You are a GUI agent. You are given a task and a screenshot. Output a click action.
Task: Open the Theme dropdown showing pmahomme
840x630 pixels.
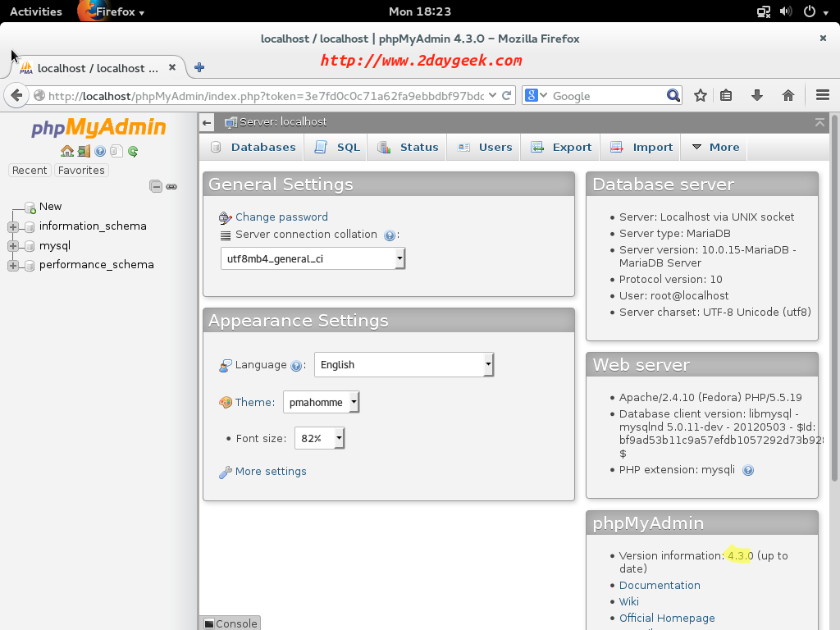pyautogui.click(x=321, y=402)
